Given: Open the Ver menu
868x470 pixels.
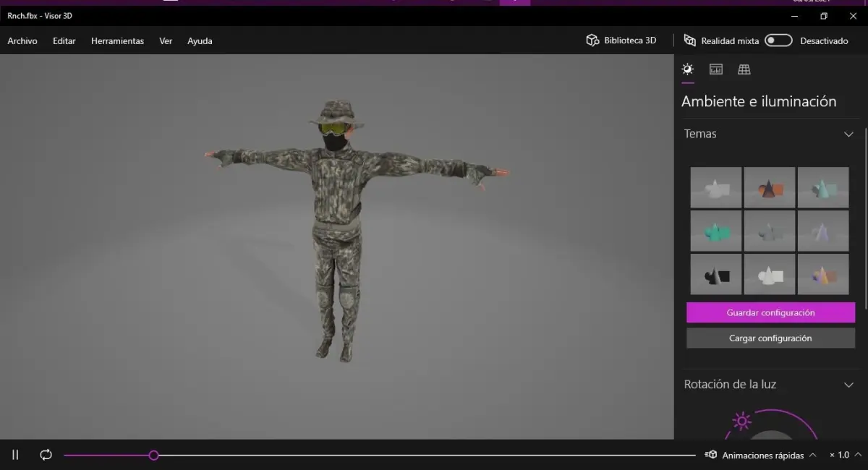Looking at the screenshot, I should coord(166,41).
